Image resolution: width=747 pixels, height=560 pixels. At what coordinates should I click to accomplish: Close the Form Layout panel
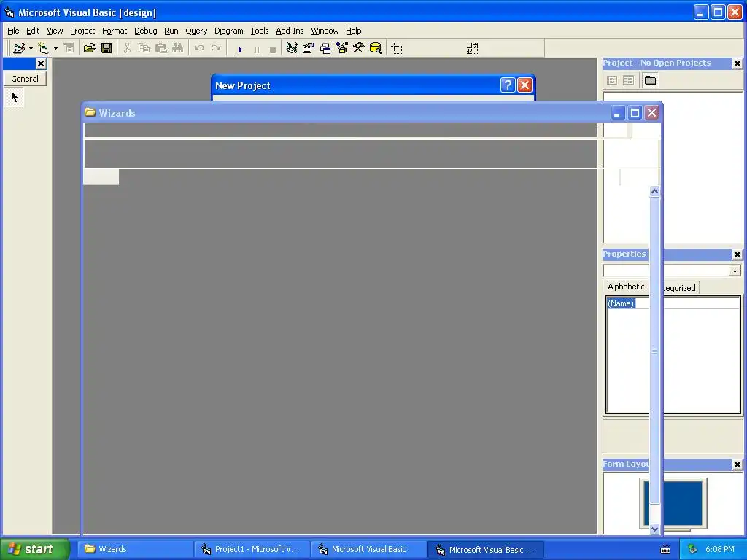[x=737, y=464]
